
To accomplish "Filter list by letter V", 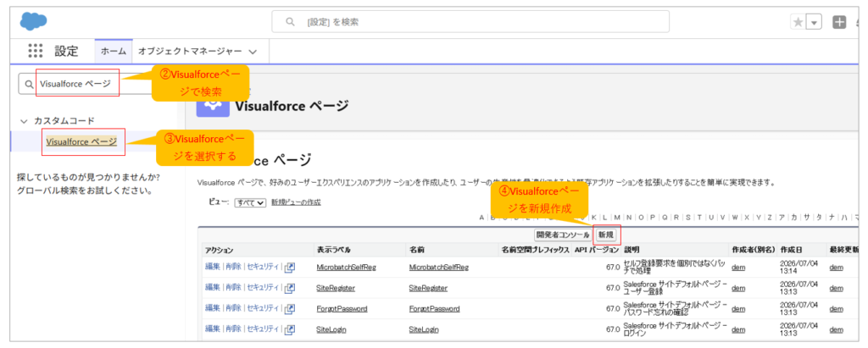I will [x=722, y=218].
